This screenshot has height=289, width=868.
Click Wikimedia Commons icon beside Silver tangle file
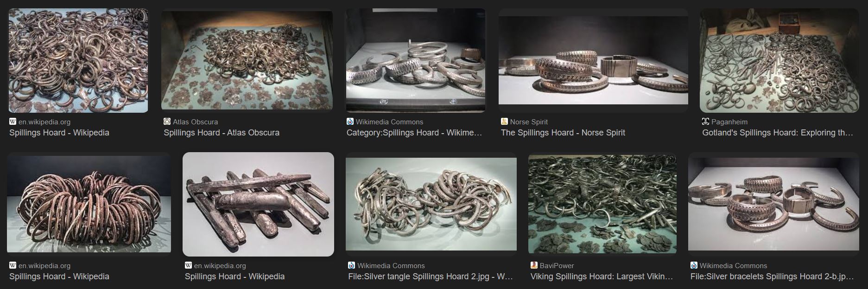(351, 265)
